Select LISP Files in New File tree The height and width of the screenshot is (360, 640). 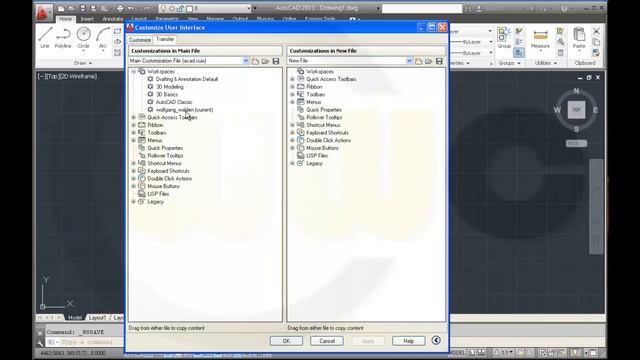[317, 156]
